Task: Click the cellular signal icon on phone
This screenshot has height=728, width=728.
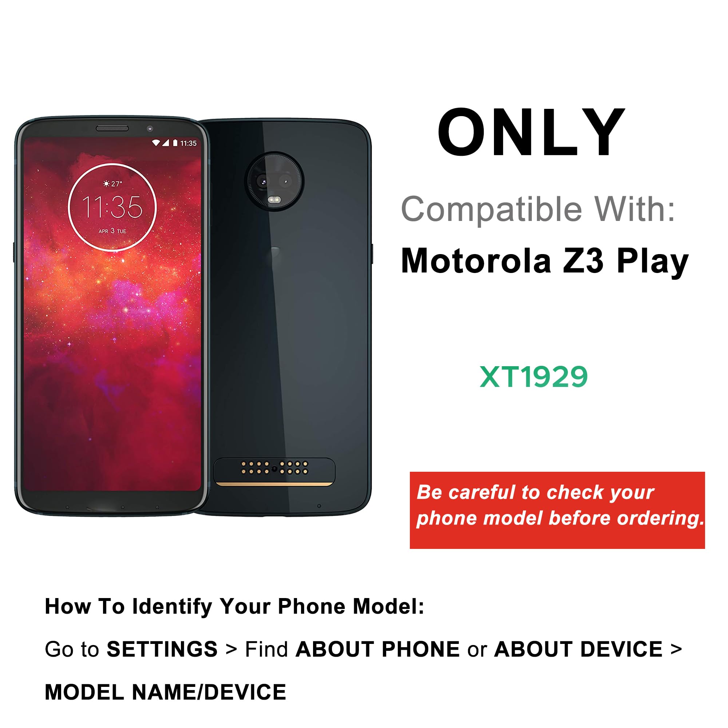Action: pyautogui.click(x=165, y=143)
